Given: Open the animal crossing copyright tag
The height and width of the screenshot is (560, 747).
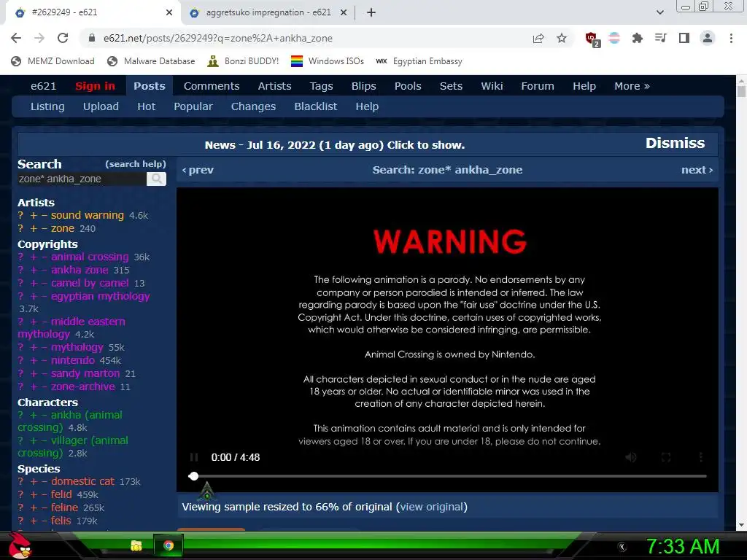Looking at the screenshot, I should 90,257.
